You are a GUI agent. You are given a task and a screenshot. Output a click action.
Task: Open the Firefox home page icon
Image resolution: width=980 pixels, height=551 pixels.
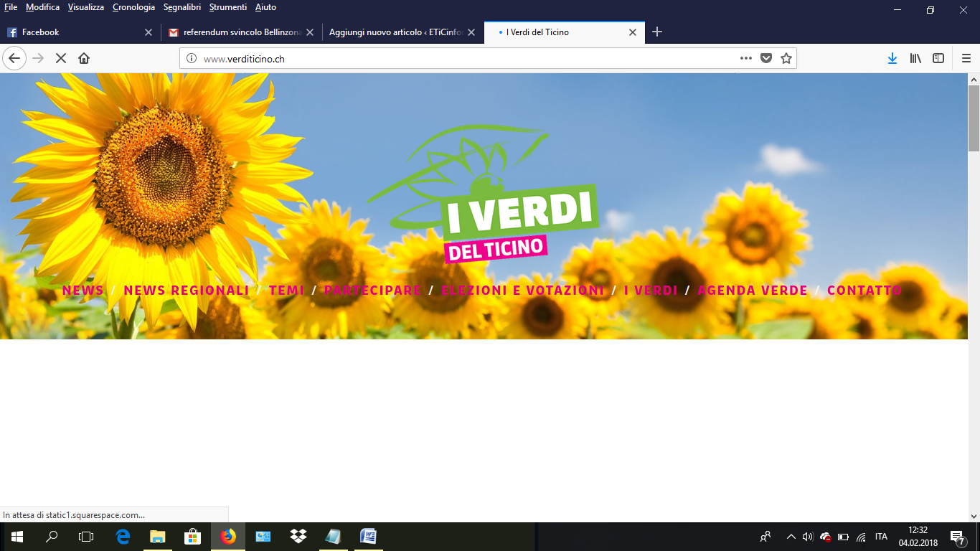(x=84, y=58)
